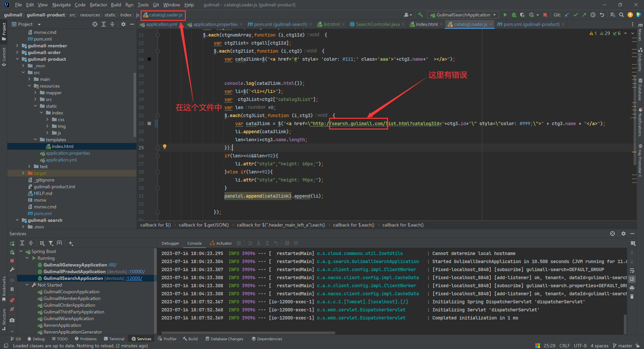Collapse the Not Started services group
The height and width of the screenshot is (349, 644).
click(27, 285)
